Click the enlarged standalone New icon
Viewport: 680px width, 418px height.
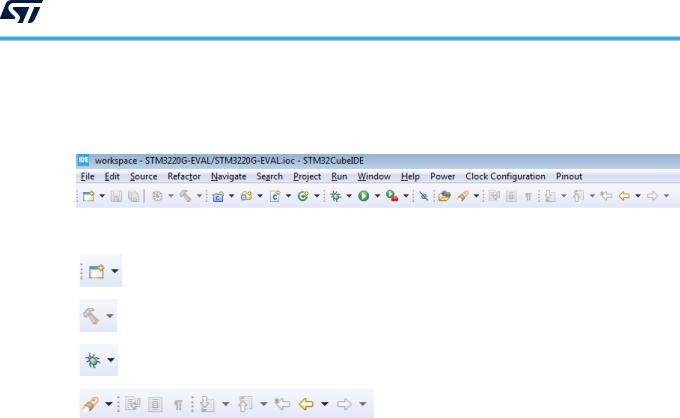tap(96, 271)
